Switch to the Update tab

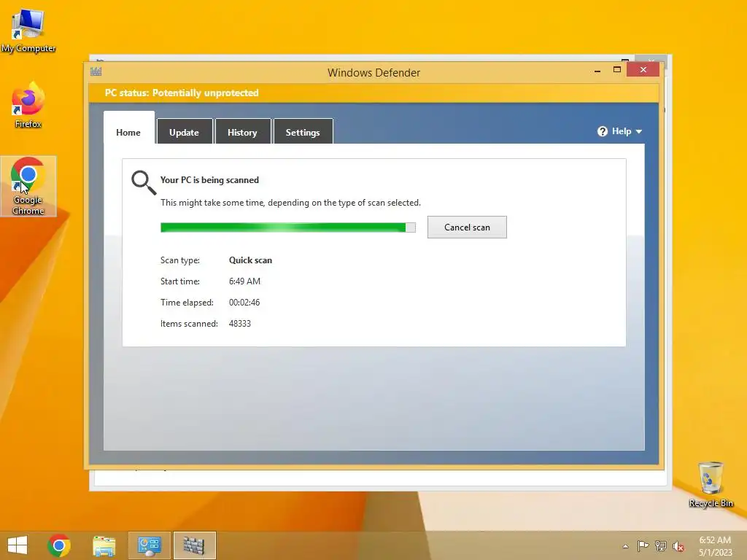(x=185, y=131)
